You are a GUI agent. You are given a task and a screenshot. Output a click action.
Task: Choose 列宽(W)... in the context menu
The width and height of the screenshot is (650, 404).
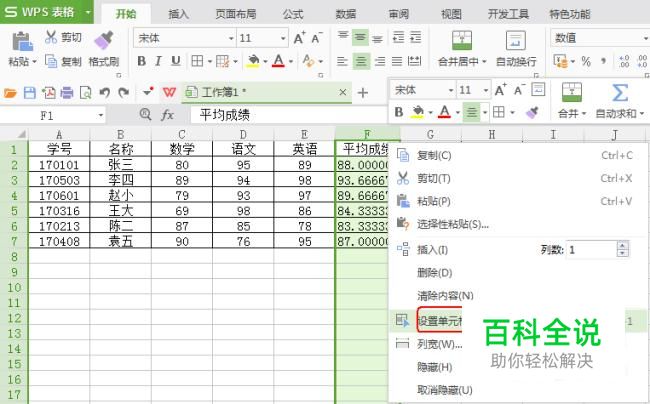[439, 344]
